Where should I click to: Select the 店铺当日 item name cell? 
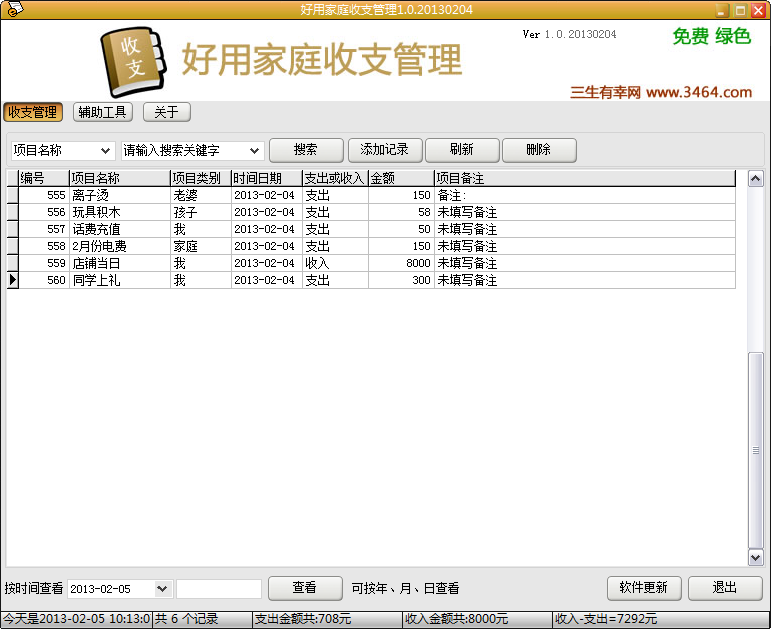tap(120, 263)
